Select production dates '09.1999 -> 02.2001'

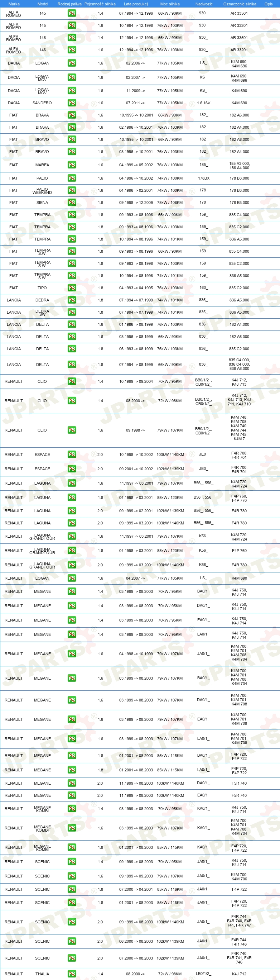point(136,510)
